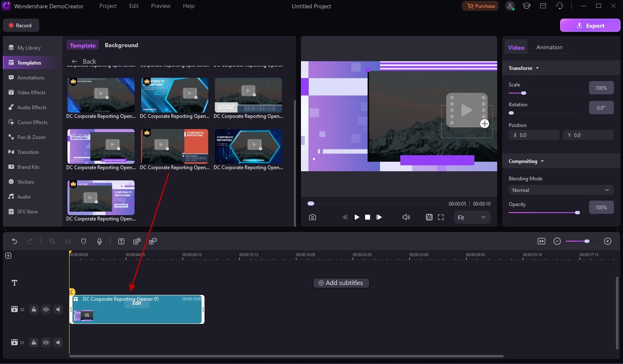The width and height of the screenshot is (623, 364).
Task: Collapse the Transform section
Action: (x=537, y=68)
